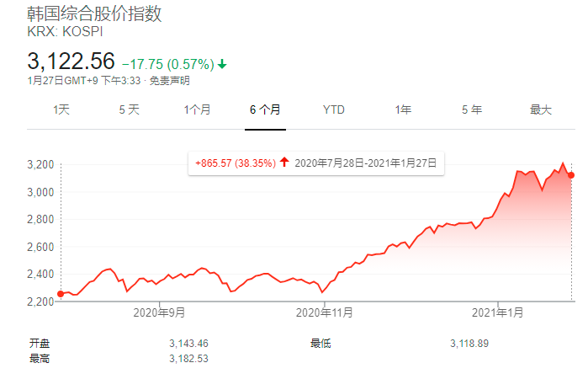Select the 1天 time range tab
The image size is (588, 379).
point(61,109)
